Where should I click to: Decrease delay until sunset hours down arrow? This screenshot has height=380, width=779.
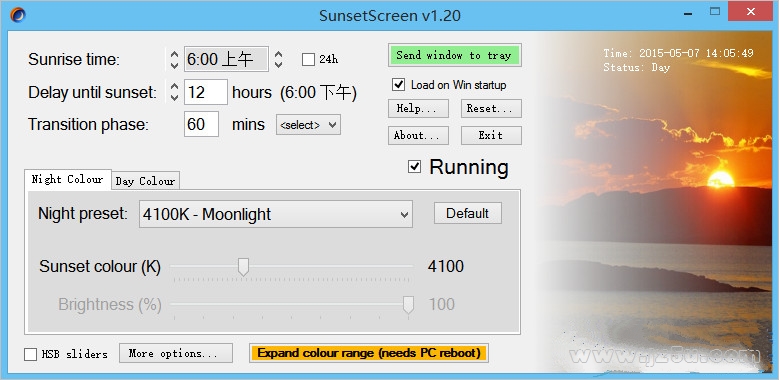pos(174,97)
